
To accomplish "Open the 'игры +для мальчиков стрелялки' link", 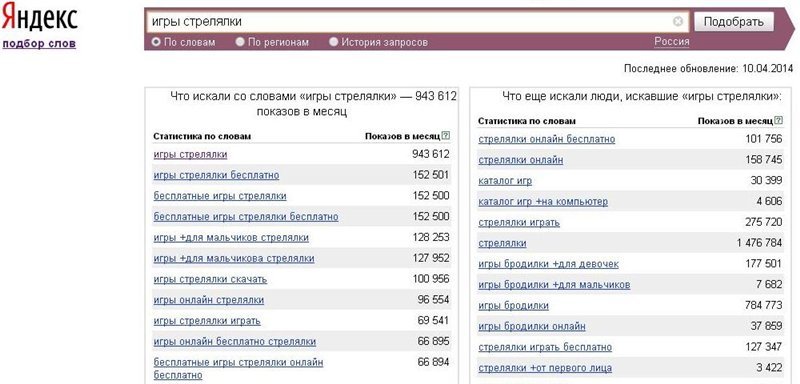I will click(x=231, y=238).
